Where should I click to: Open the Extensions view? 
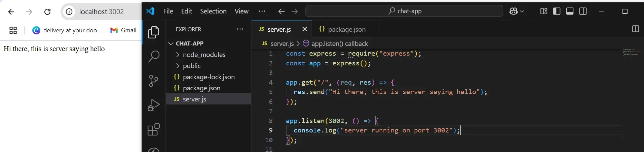153,129
